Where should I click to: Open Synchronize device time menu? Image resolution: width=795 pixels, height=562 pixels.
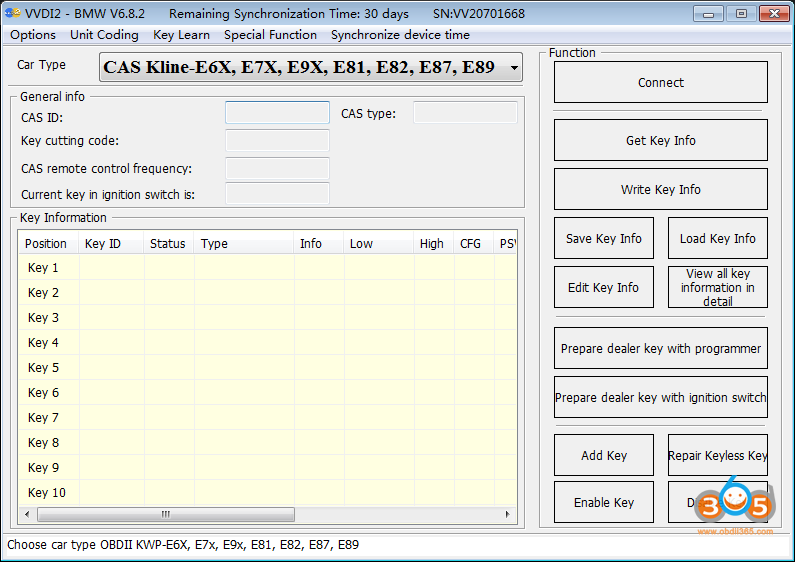pyautogui.click(x=400, y=35)
